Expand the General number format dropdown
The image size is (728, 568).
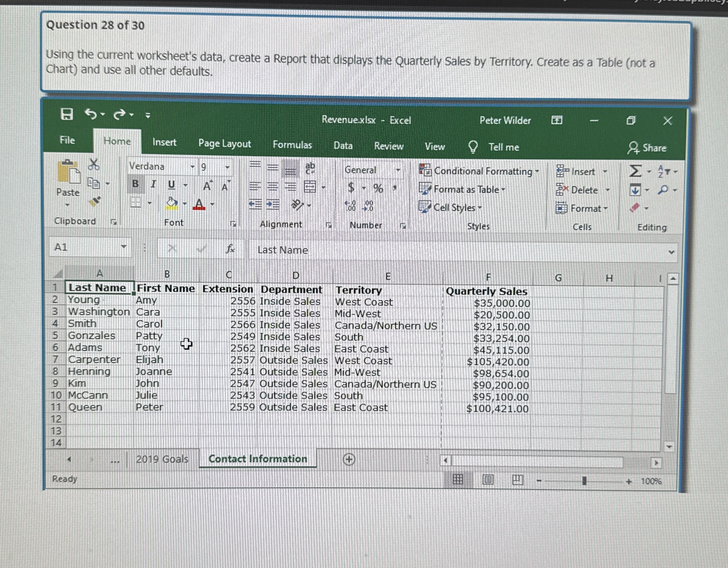pyautogui.click(x=398, y=170)
